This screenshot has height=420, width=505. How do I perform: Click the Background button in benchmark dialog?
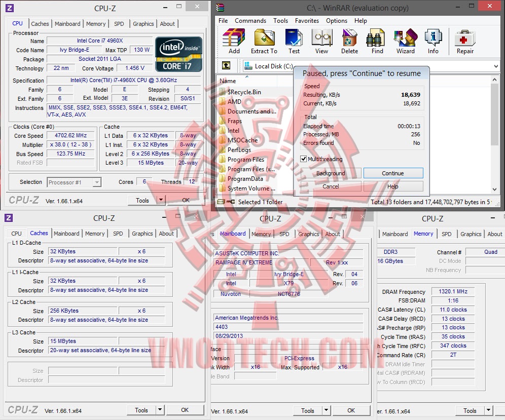click(331, 173)
